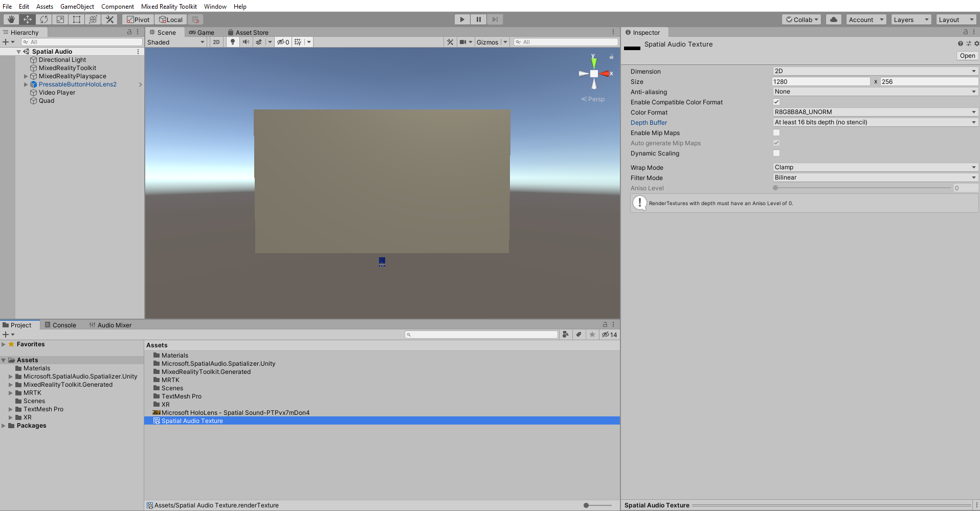Select the Move tool
980x511 pixels.
(28, 19)
